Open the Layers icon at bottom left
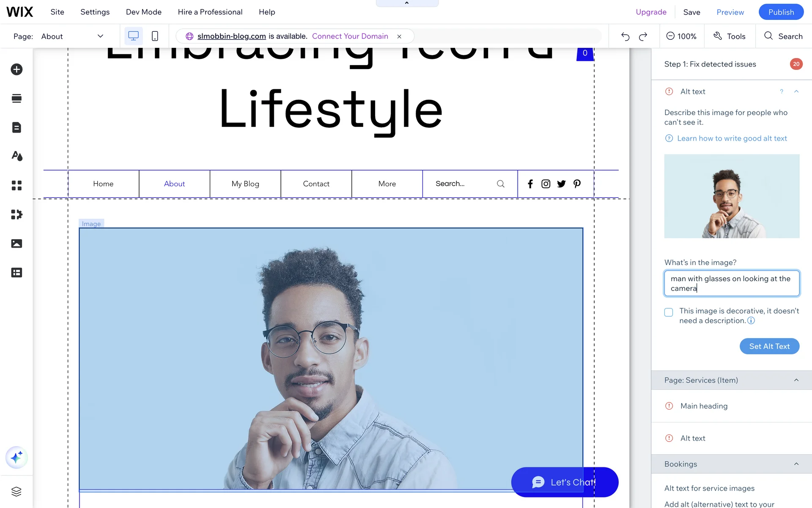Viewport: 812px width, 508px height. pos(16,491)
